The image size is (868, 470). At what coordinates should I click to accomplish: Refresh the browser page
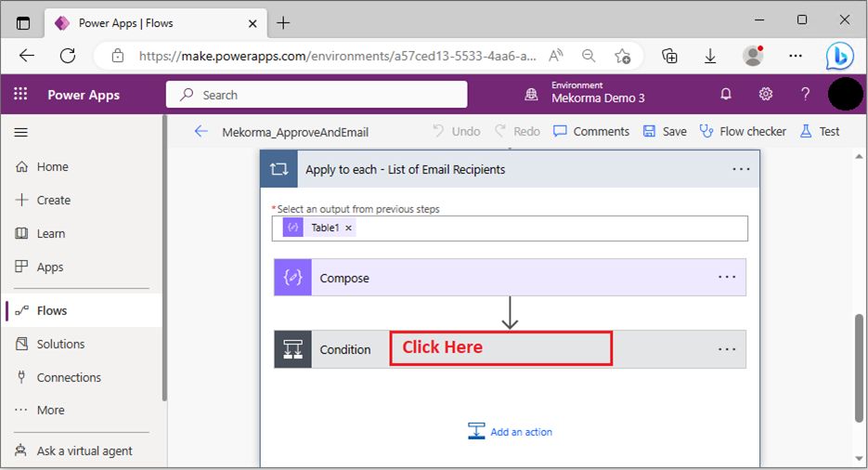[x=68, y=56]
